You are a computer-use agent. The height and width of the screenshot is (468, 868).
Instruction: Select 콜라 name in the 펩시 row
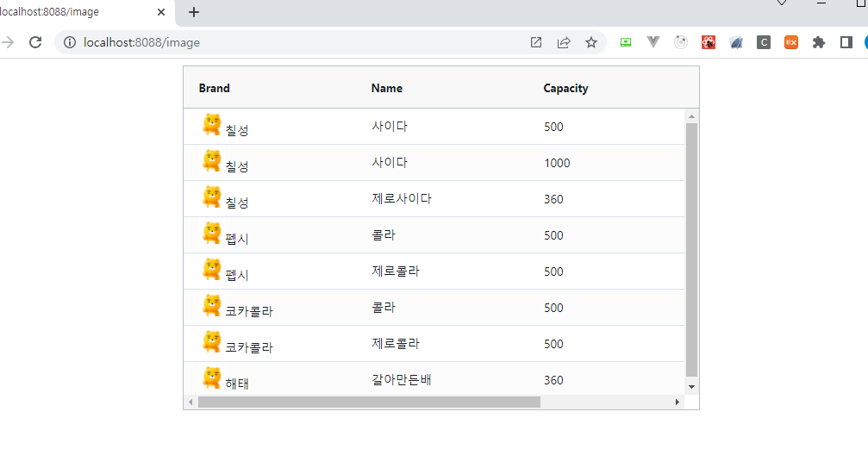tap(384, 235)
